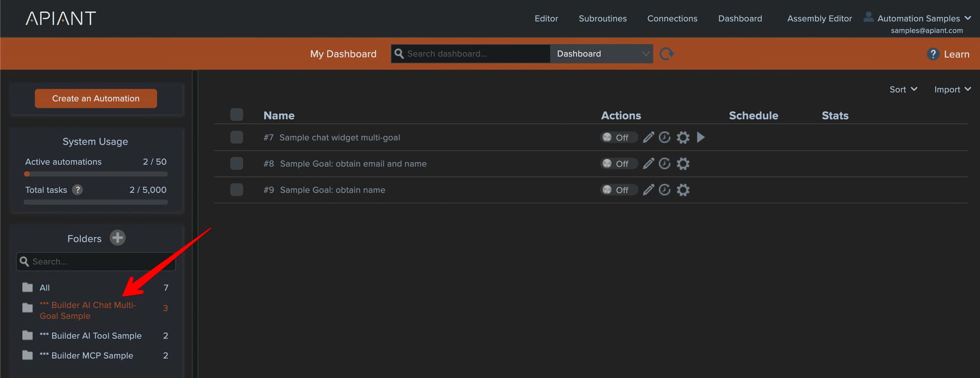980x378 pixels.
Task: Open the Learn help link
Action: (x=948, y=54)
